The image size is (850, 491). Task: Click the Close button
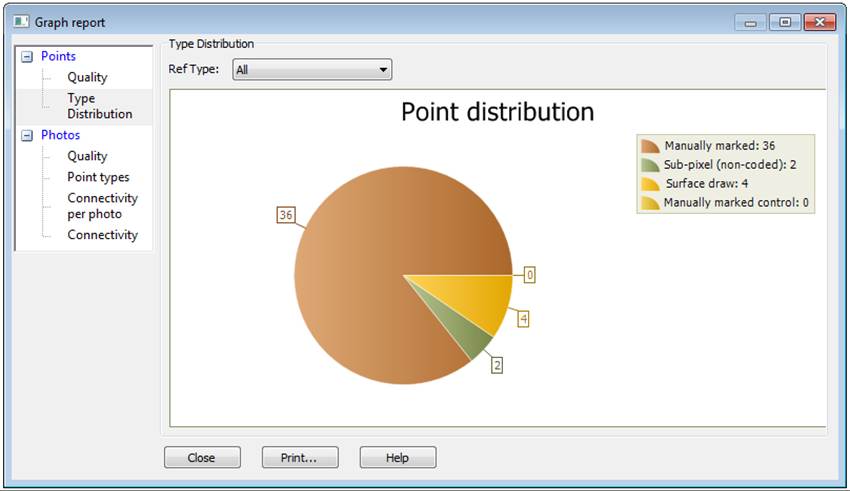click(202, 458)
